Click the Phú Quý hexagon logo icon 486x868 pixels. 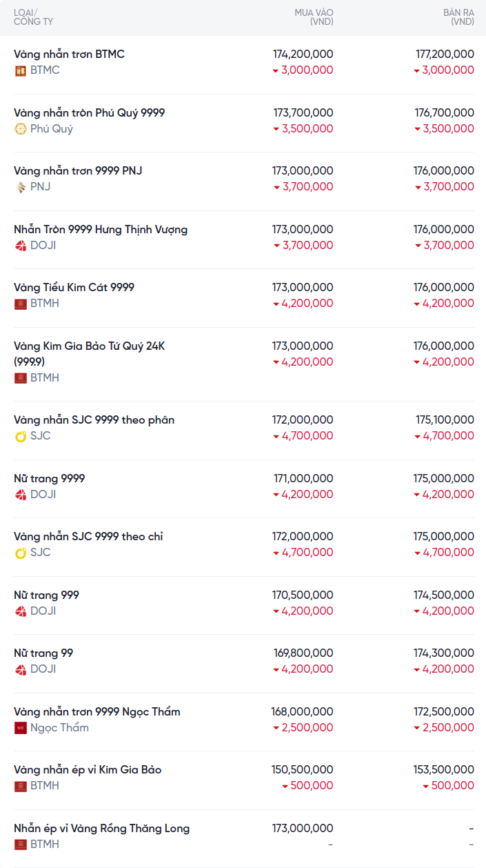click(21, 129)
